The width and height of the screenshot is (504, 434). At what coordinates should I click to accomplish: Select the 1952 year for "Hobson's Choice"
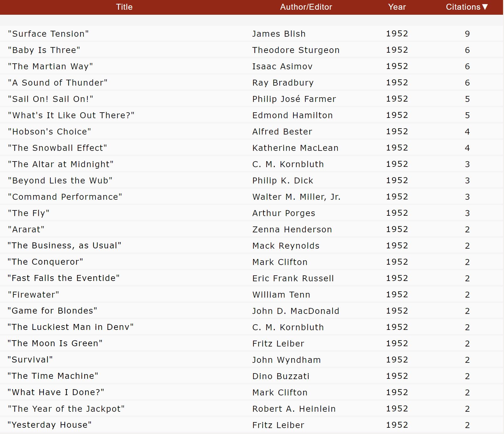click(396, 131)
